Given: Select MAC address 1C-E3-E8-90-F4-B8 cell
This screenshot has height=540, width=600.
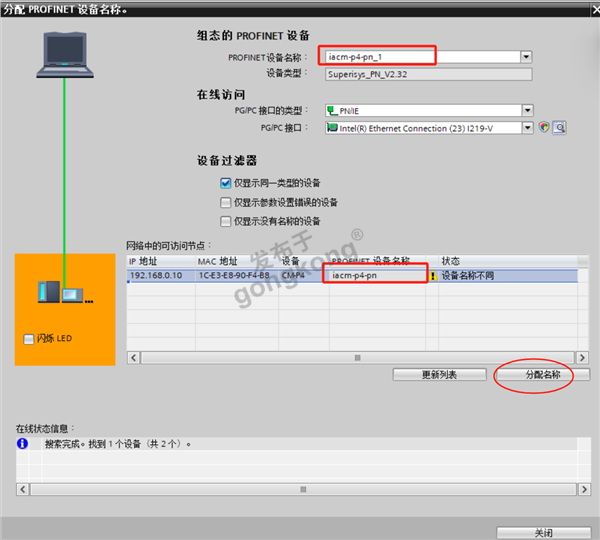Looking at the screenshot, I should point(237,276).
